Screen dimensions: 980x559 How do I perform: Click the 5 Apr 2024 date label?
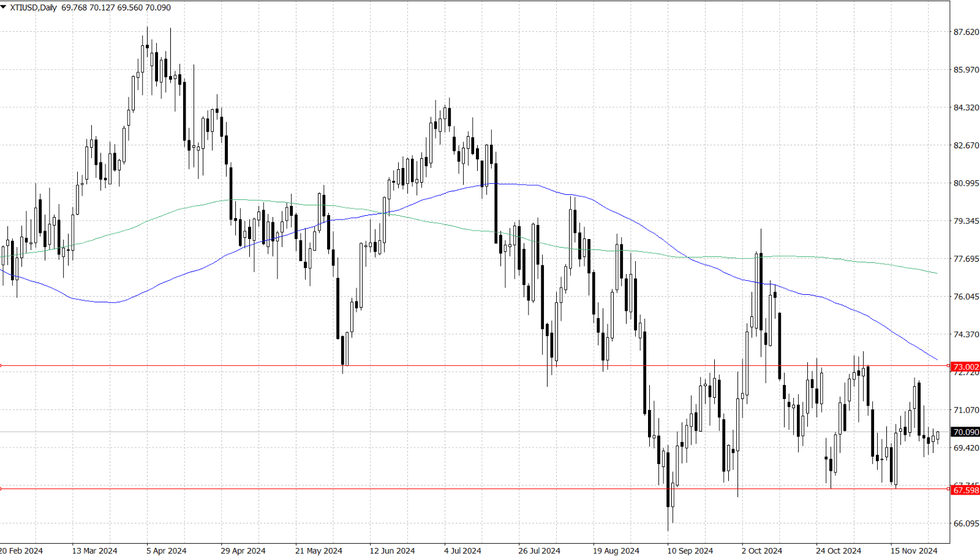167,550
